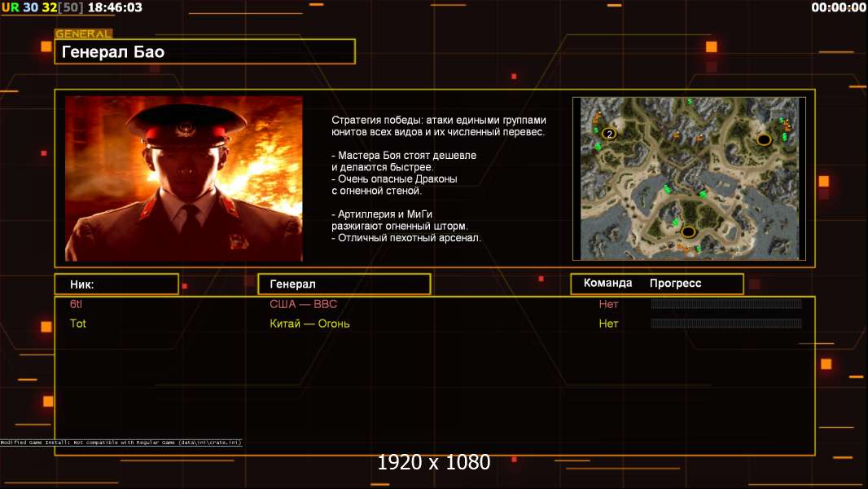Click the 'Генерал' column header
The height and width of the screenshot is (489, 868).
tap(344, 284)
